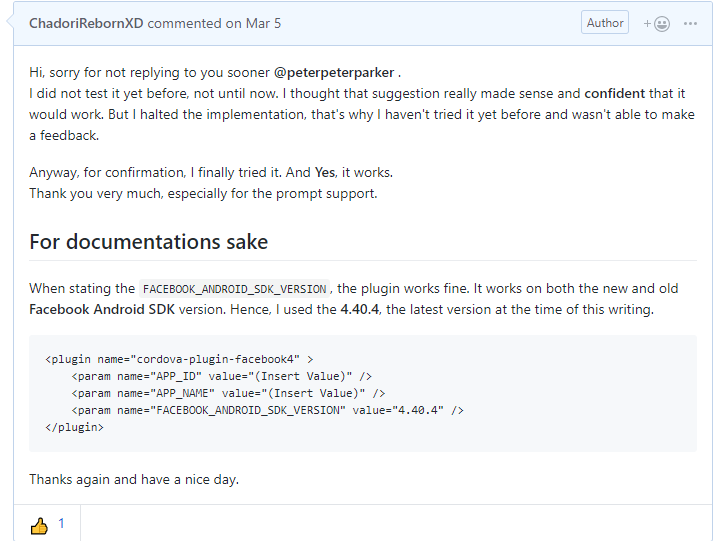Click the APP_ID param line in code
The width and height of the screenshot is (725, 541).
click(x=221, y=376)
